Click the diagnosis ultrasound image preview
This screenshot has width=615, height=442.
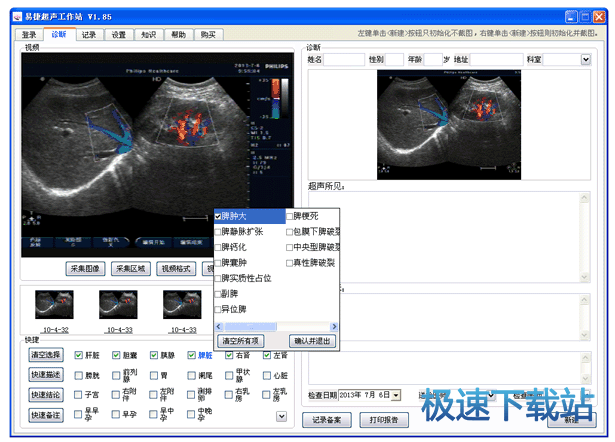coord(449,125)
